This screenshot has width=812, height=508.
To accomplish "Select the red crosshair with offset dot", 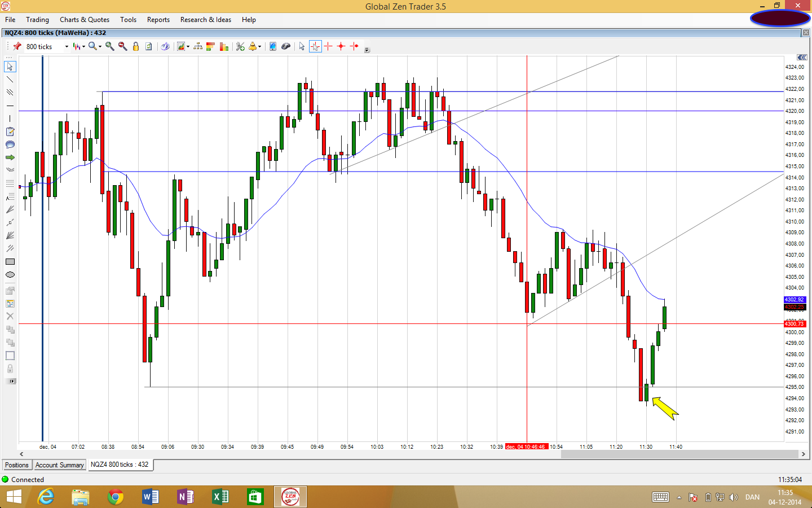I will (354, 46).
